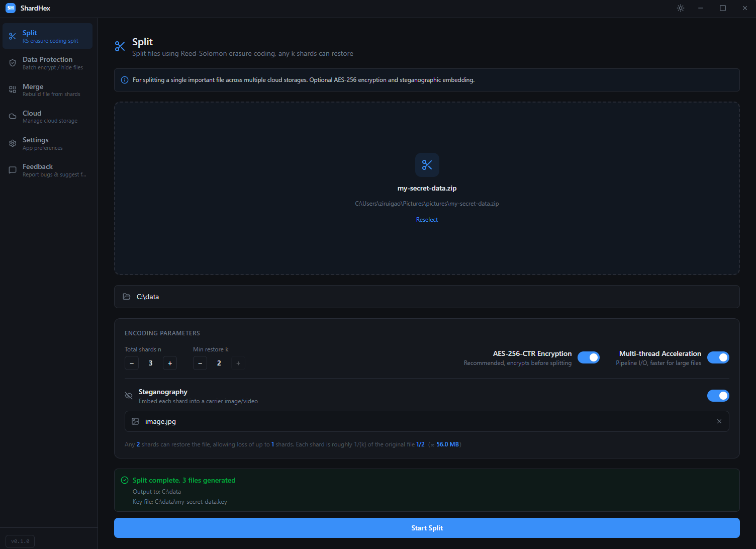Click the Merge rebuild icon in sidebar
Image resolution: width=756 pixels, height=549 pixels.
[13, 89]
